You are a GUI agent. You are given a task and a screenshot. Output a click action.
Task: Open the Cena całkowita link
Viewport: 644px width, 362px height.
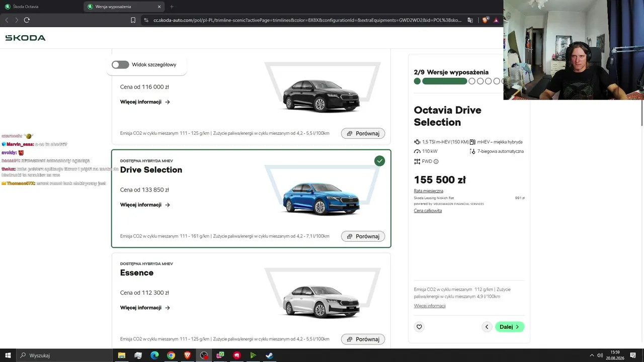(428, 211)
